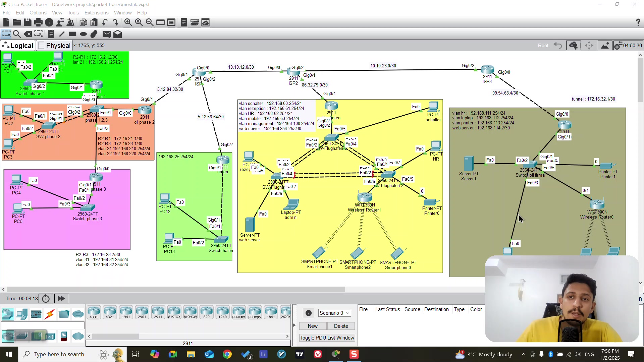Pick the 2911 router from device list
The height and width of the screenshot is (362, 644).
(x=158, y=312)
